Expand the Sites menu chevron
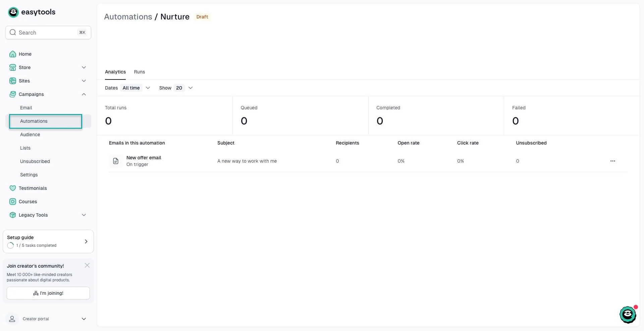Viewport: 644px width, 331px height. click(84, 81)
